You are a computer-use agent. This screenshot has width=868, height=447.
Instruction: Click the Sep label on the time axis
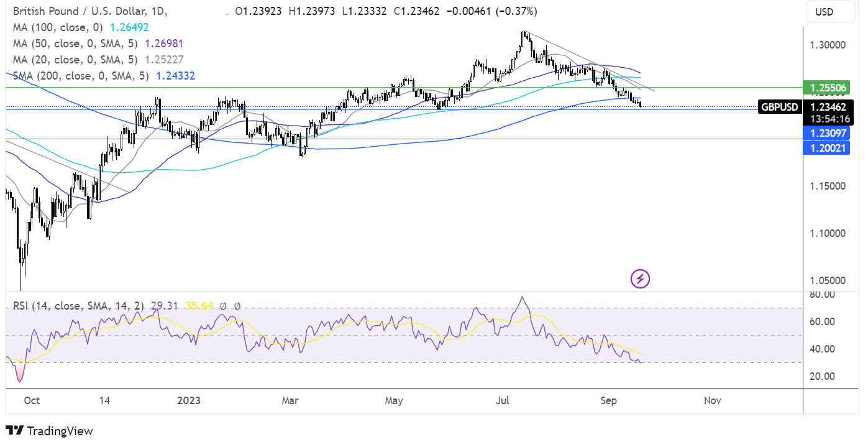tap(609, 401)
